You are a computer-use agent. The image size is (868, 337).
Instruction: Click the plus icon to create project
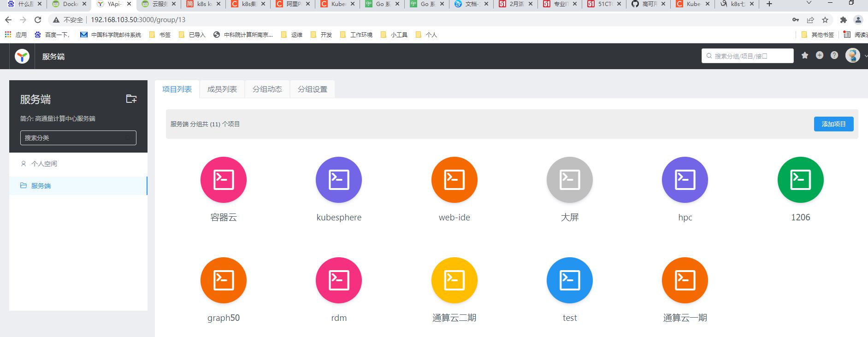[820, 55]
